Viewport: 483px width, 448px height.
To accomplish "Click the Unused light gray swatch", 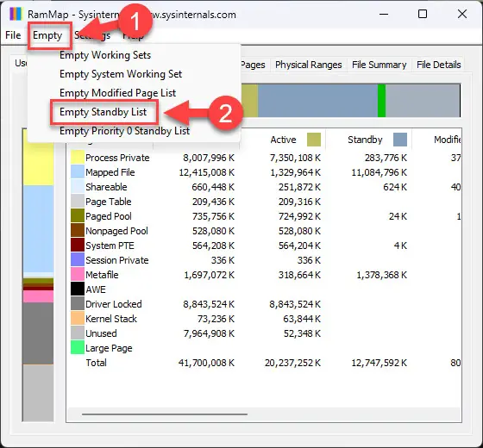I will 78,333.
